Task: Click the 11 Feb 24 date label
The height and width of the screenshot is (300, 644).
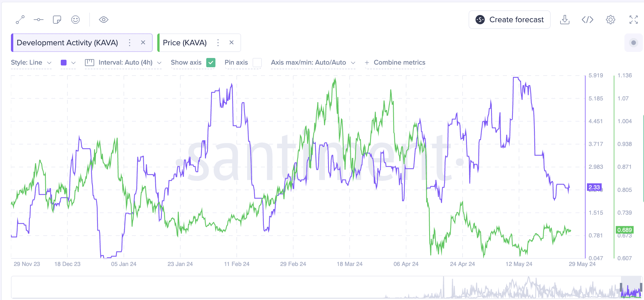Action: (237, 264)
